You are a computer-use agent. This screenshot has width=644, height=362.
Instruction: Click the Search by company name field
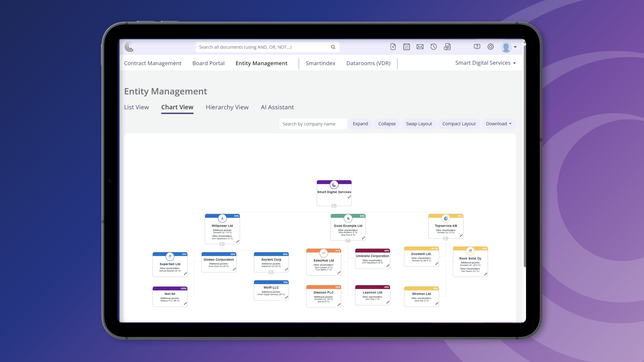pos(313,124)
